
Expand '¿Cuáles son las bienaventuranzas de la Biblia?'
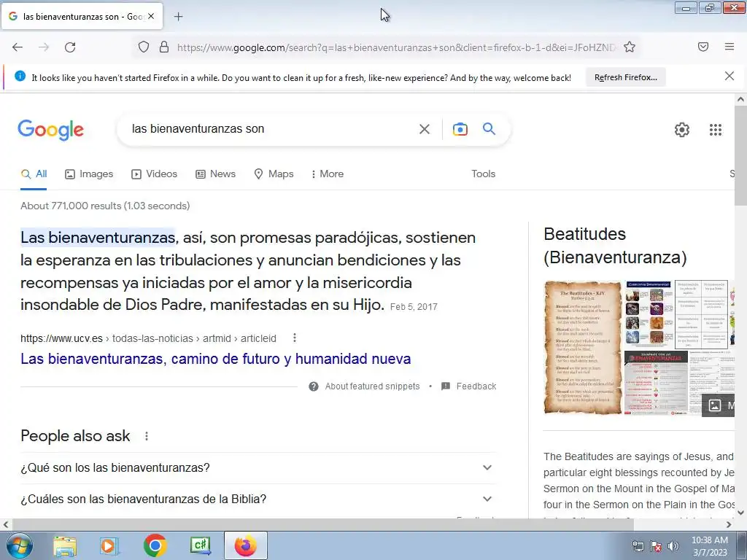point(258,499)
